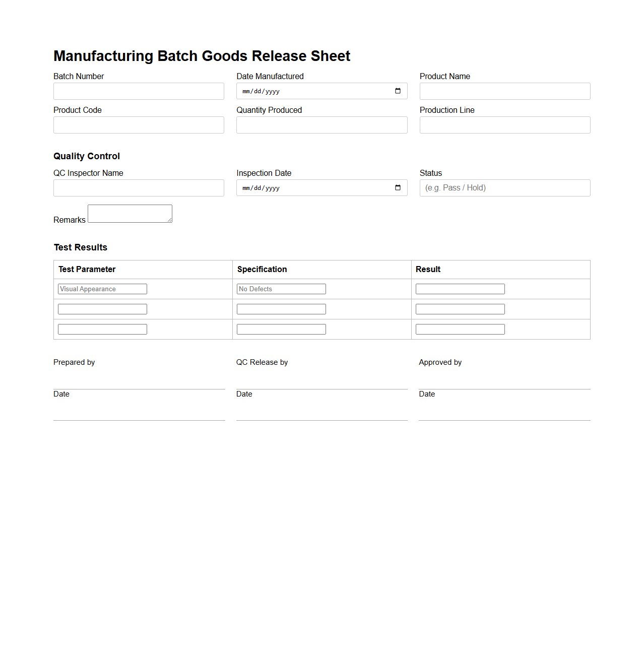This screenshot has height=655, width=644.
Task: Select the Status field showing Pass / Hold placeholder
Action: 504,187
